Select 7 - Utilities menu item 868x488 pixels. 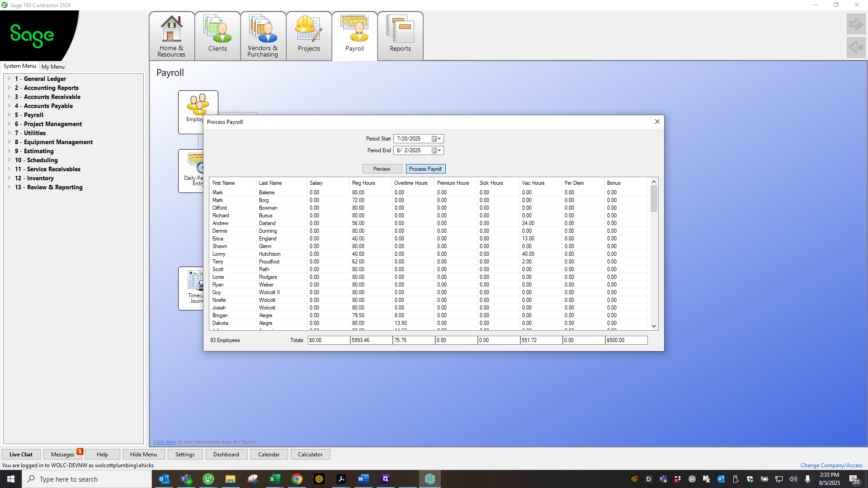[30, 133]
